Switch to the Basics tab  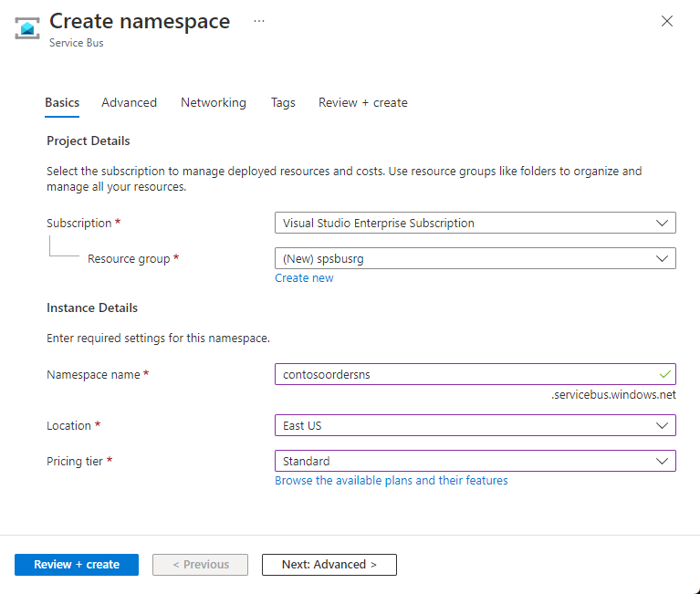coord(62,102)
